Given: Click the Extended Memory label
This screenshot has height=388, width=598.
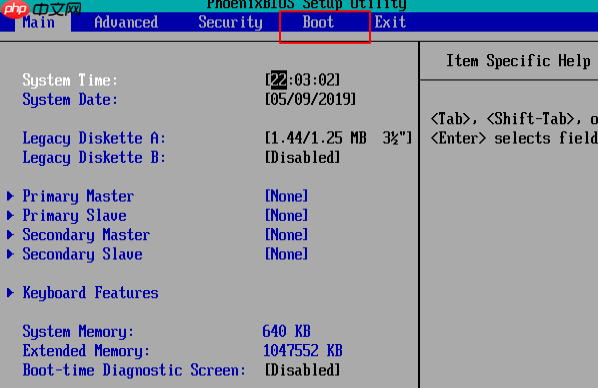Looking at the screenshot, I should click(x=86, y=351).
